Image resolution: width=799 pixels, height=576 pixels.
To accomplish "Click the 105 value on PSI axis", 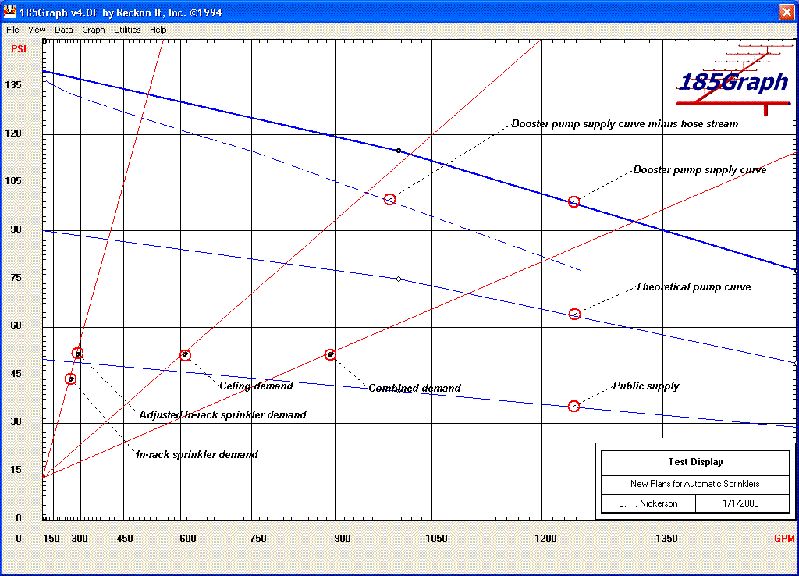I will [14, 181].
